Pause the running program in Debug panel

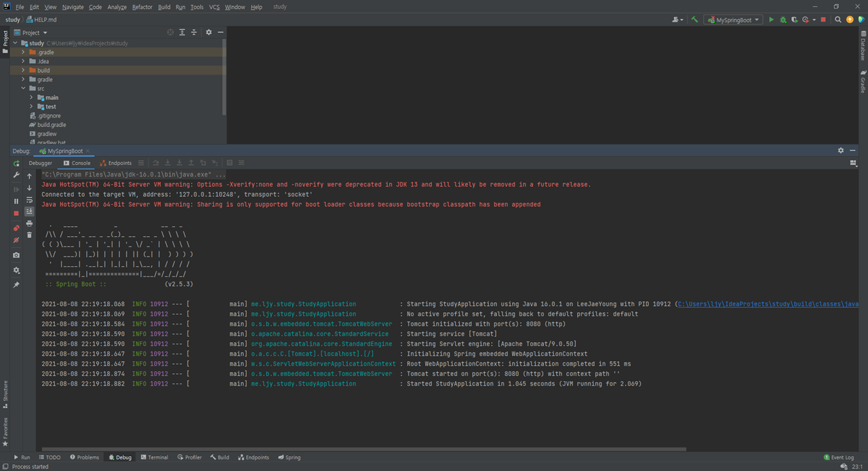pyautogui.click(x=16, y=202)
